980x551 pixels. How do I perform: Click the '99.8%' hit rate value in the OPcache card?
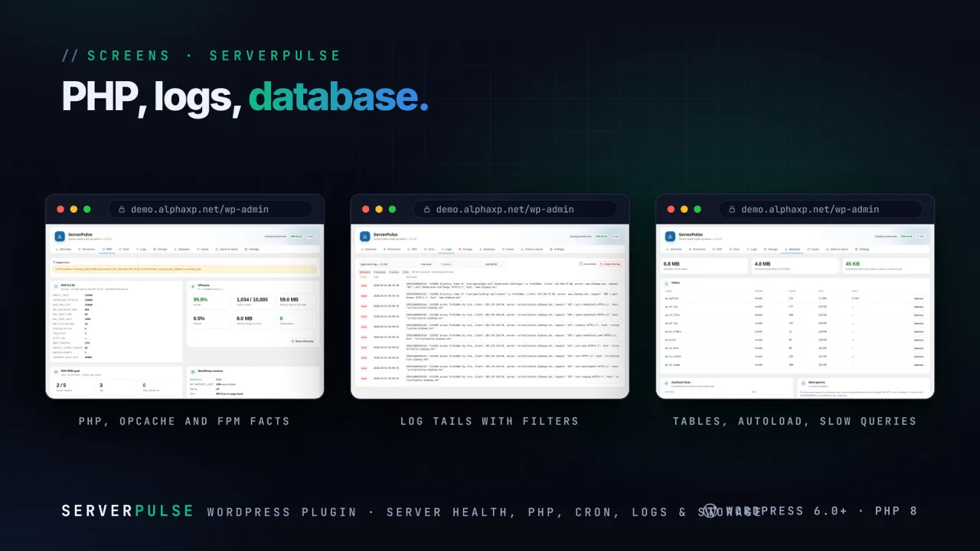tap(201, 300)
